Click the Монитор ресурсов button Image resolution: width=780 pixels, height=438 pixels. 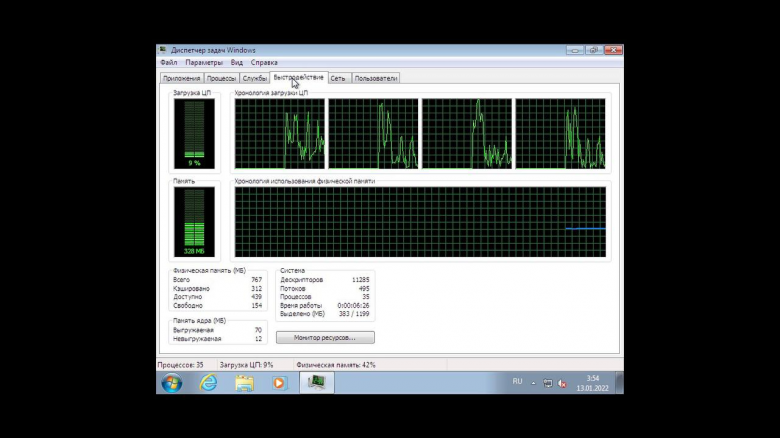coord(325,337)
